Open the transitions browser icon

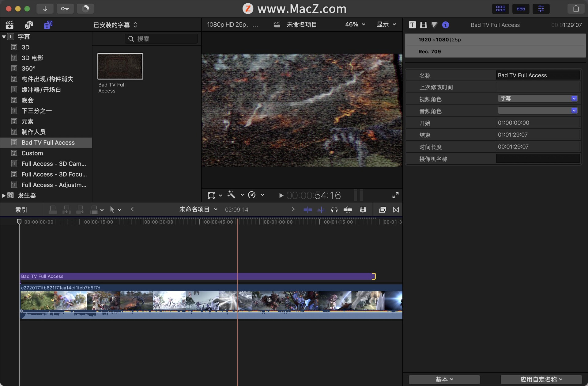396,210
